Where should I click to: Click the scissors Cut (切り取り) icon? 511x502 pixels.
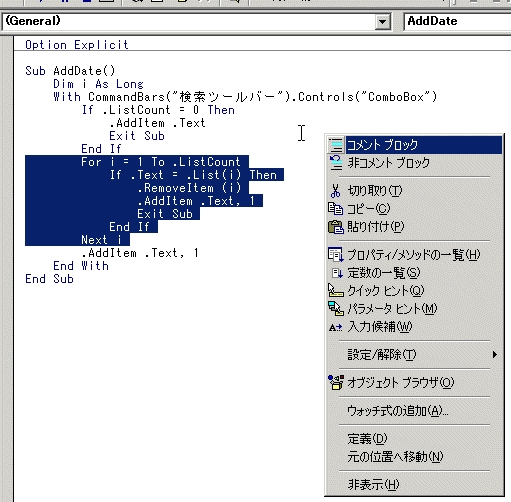coord(336,191)
